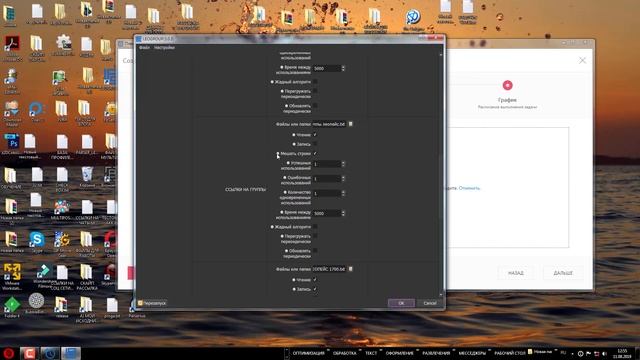Toggle the bottom-most Запись checkbox
The image size is (640, 360).
315,289
